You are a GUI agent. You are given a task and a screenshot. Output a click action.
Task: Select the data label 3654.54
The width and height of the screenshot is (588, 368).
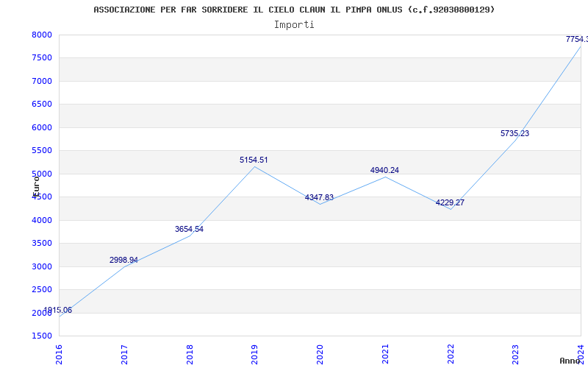point(189,229)
